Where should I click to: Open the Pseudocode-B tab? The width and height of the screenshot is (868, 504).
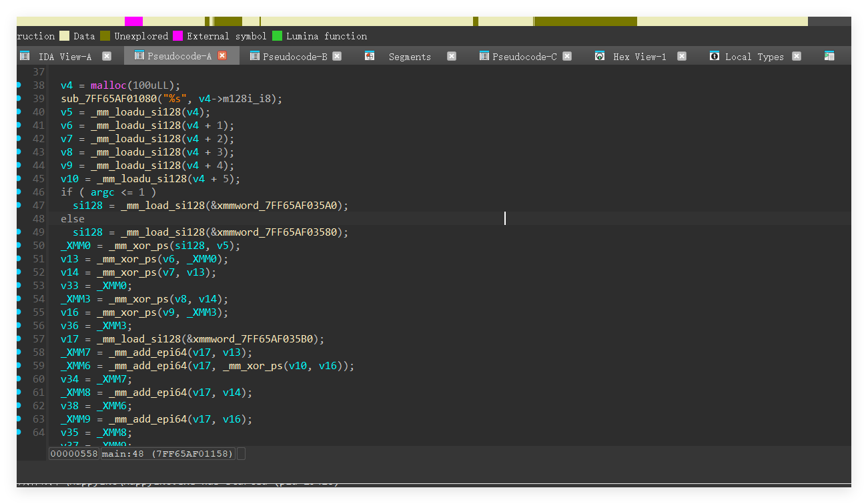(295, 57)
